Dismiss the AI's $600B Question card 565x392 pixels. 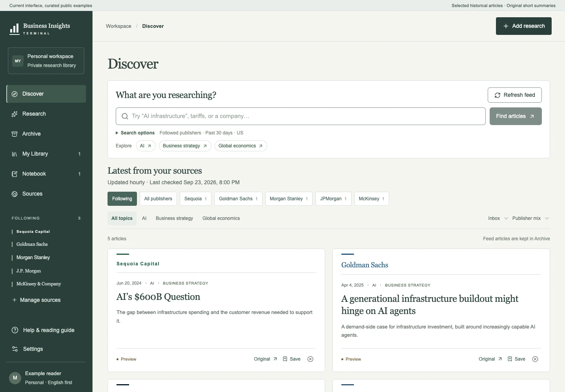point(310,359)
